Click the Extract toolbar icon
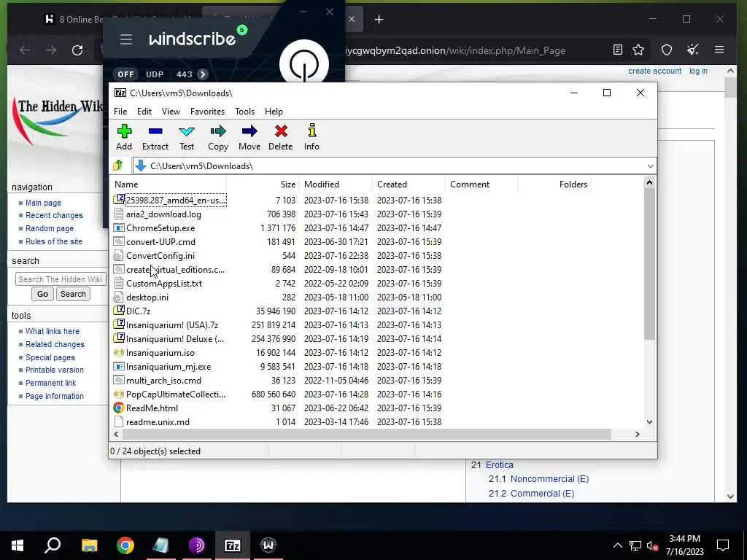Image resolution: width=747 pixels, height=560 pixels. point(155,137)
